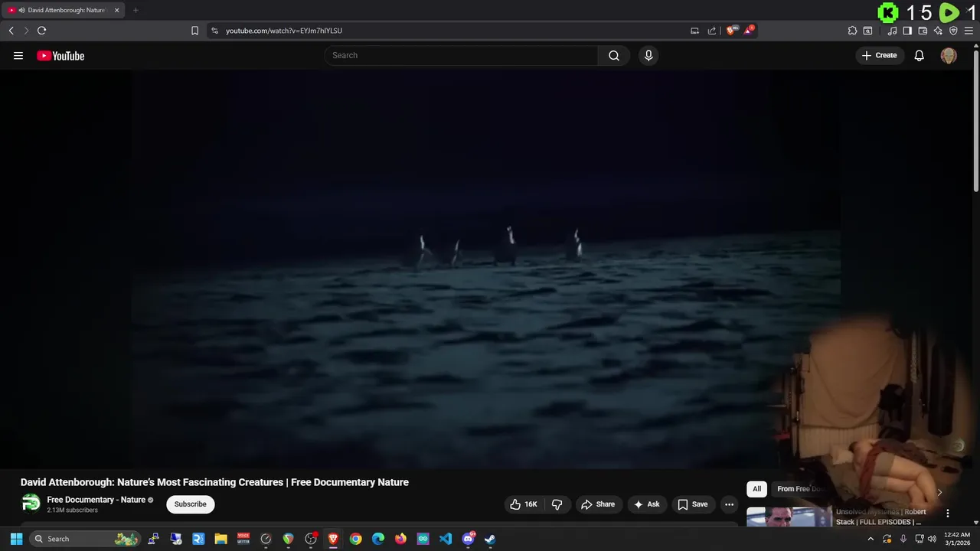This screenshot has height=551, width=980.
Task: Bookmark this page in address bar
Action: (x=194, y=31)
